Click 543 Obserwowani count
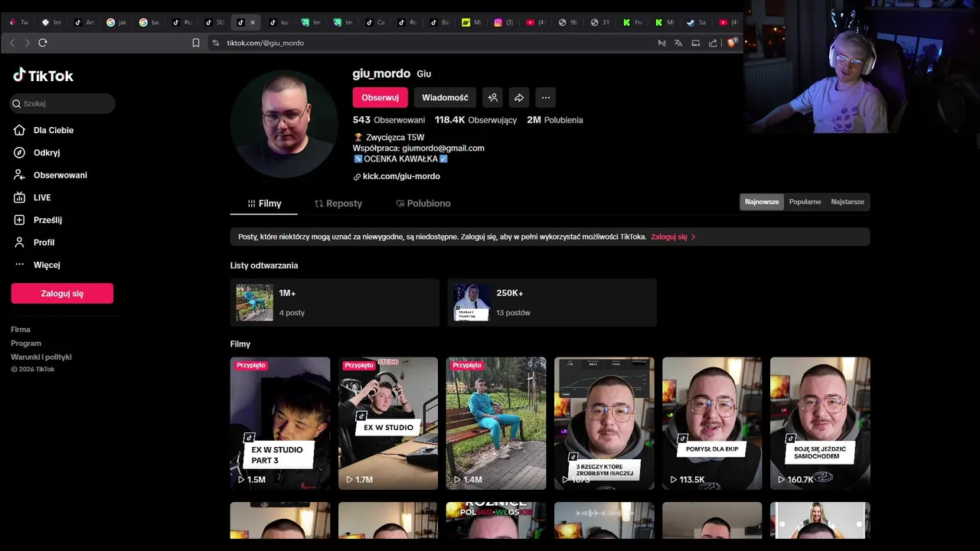This screenshot has height=551, width=980. click(388, 120)
